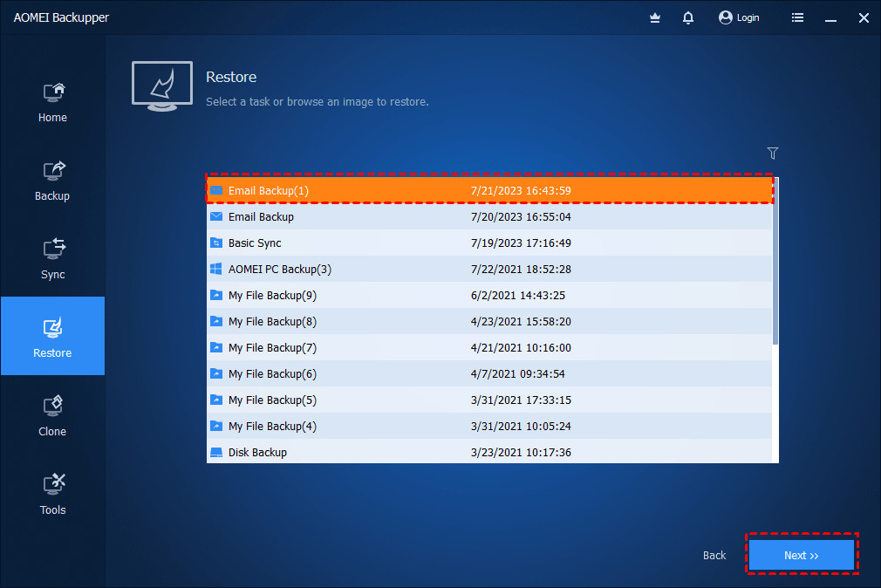Click folder icon beside My File Backup(9)

click(x=216, y=295)
